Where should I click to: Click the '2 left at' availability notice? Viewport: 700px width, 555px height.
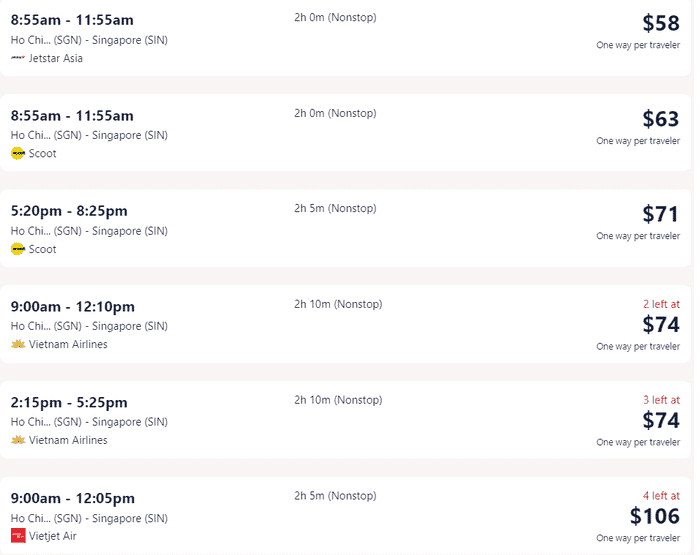[x=661, y=304]
